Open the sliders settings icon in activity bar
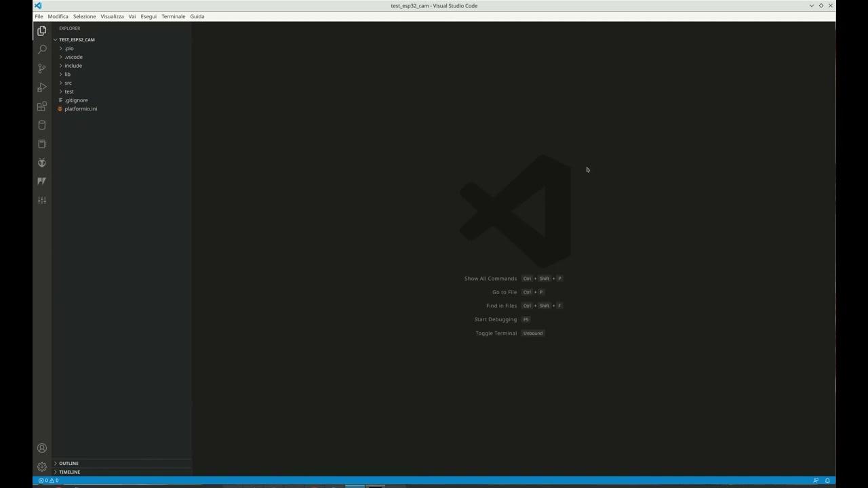Screen dimensions: 868x488 coord(41,200)
